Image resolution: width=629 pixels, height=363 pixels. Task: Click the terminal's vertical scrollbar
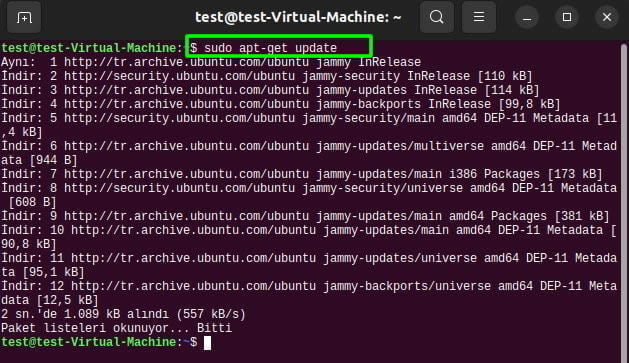(x=624, y=201)
